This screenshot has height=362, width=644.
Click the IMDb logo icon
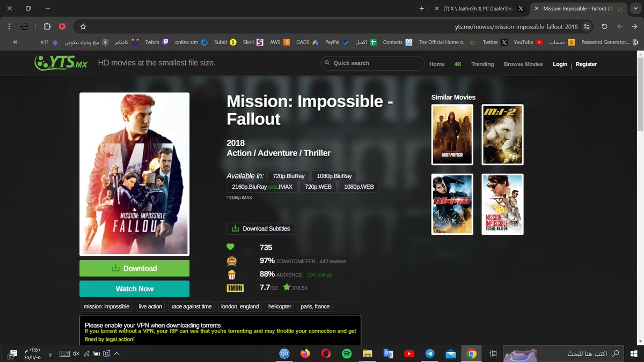pos(235,288)
